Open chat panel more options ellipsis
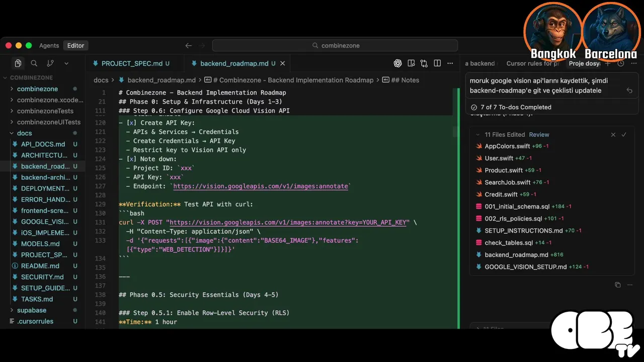Screen dimensions: 644x362 (633, 63)
